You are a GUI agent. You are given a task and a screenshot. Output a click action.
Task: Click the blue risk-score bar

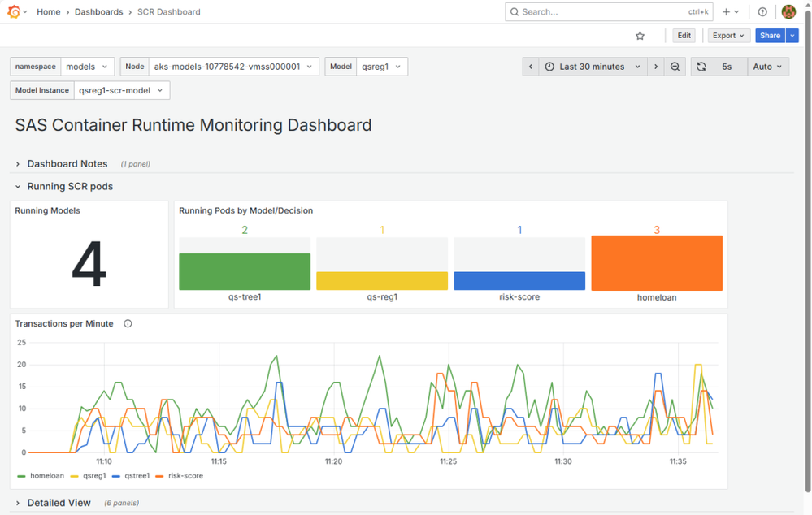[519, 281]
